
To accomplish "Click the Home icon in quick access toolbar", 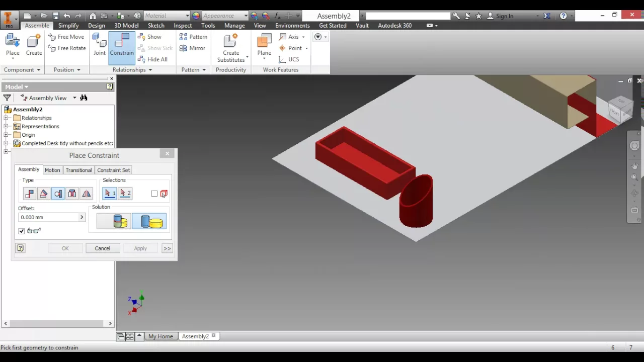I will click(93, 16).
